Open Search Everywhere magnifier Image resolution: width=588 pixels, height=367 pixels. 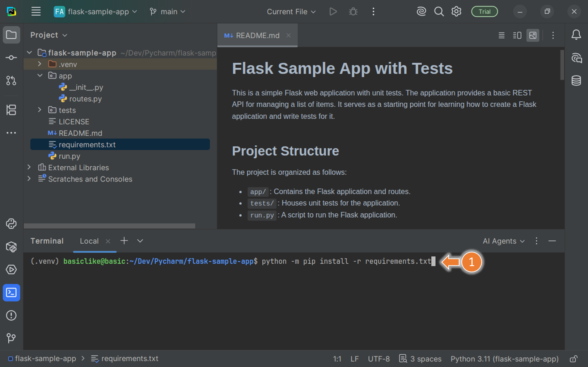pyautogui.click(x=439, y=12)
